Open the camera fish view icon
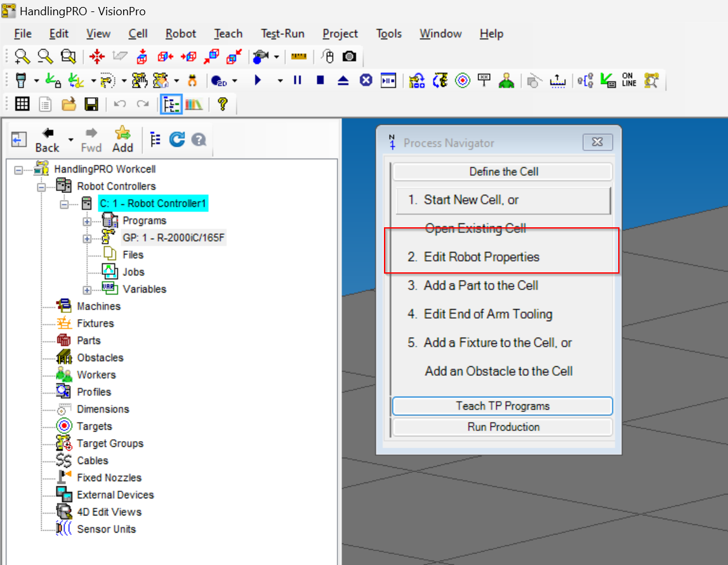 (260, 56)
